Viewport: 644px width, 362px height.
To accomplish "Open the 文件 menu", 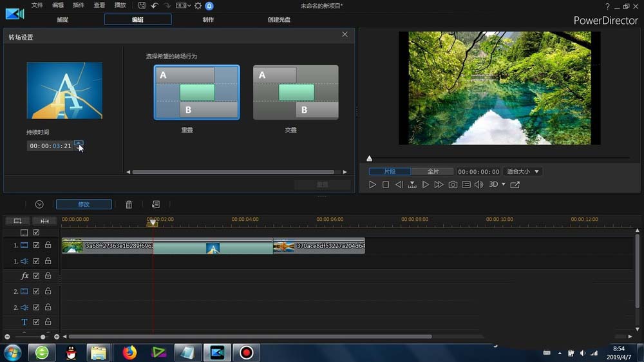I will click(37, 6).
